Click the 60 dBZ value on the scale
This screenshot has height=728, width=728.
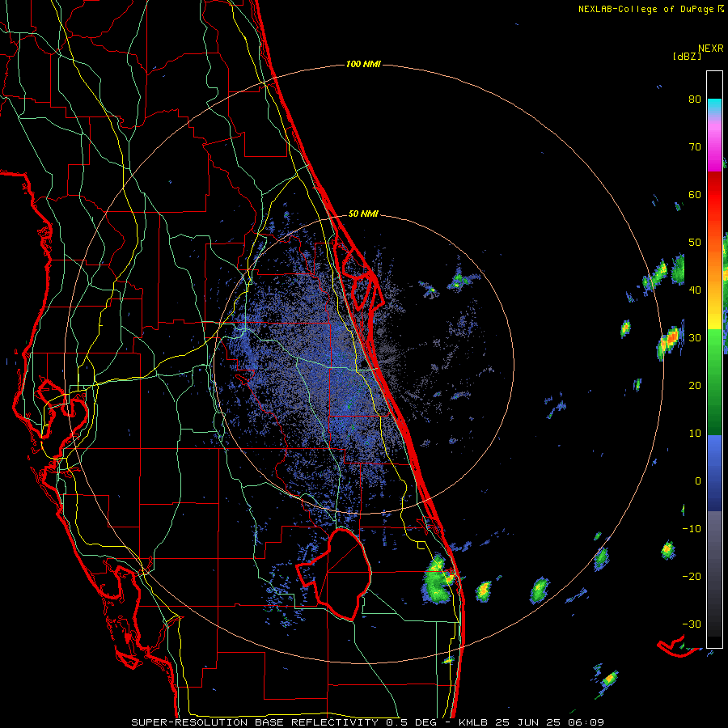click(x=695, y=195)
